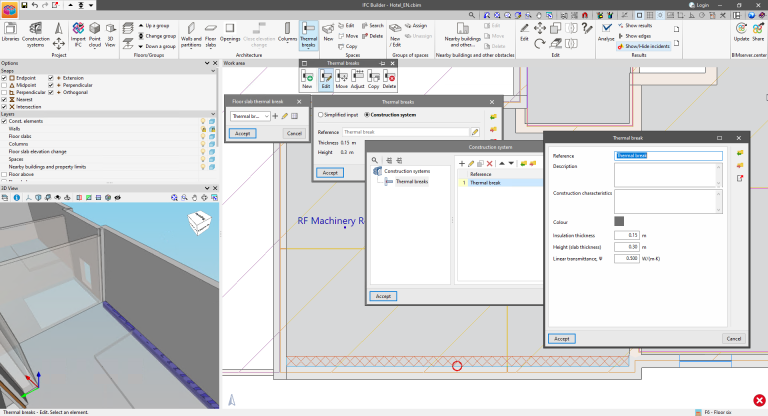Click Accept in the Thermal break dialog

pyautogui.click(x=562, y=339)
